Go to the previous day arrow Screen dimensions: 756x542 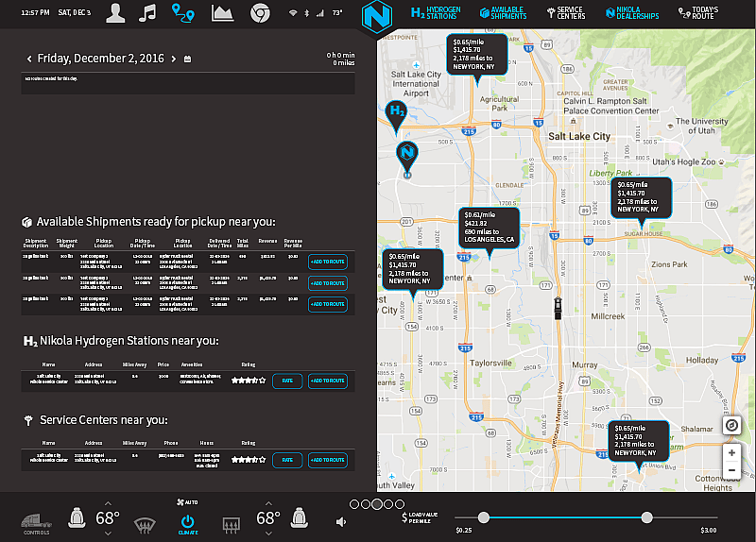pyautogui.click(x=29, y=59)
